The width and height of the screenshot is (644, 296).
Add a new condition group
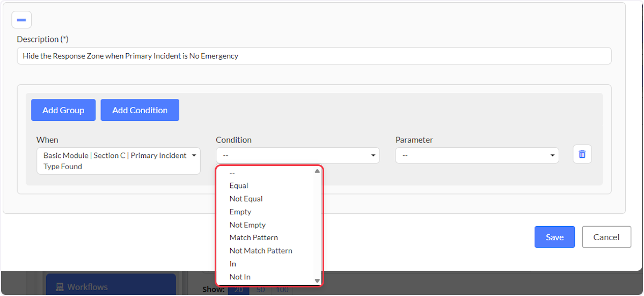(x=63, y=110)
